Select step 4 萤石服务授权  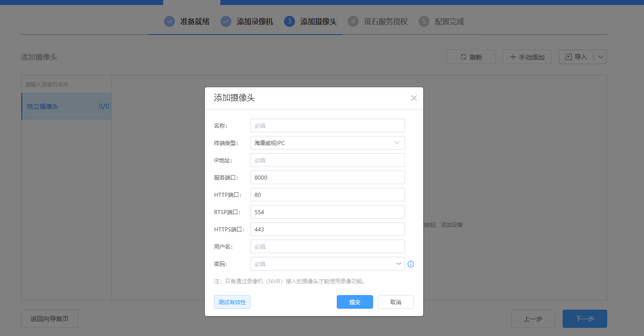click(378, 21)
